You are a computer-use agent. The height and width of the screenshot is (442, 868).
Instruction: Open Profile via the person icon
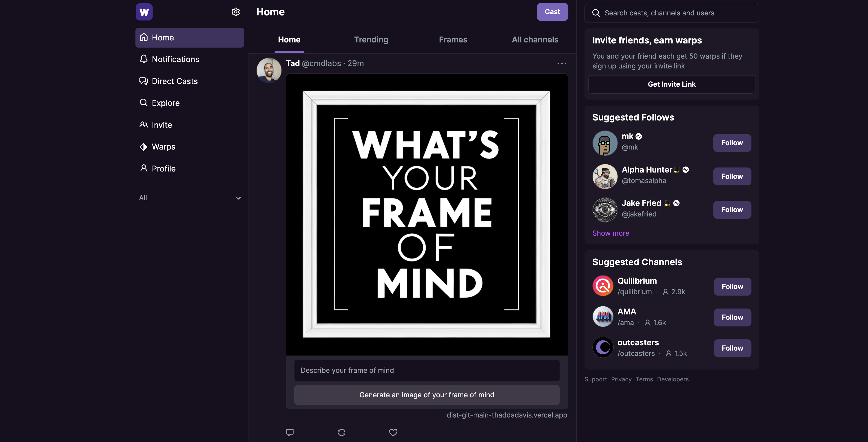tap(143, 168)
